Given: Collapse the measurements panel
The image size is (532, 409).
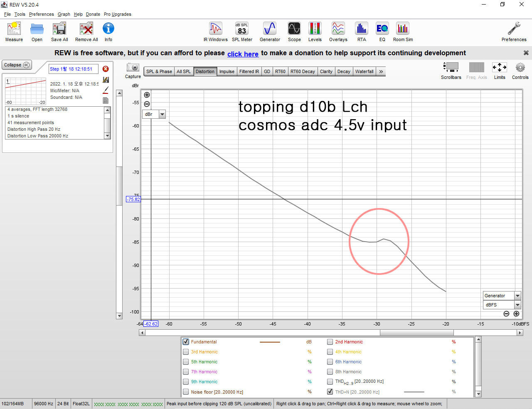Looking at the screenshot, I should coord(17,65).
